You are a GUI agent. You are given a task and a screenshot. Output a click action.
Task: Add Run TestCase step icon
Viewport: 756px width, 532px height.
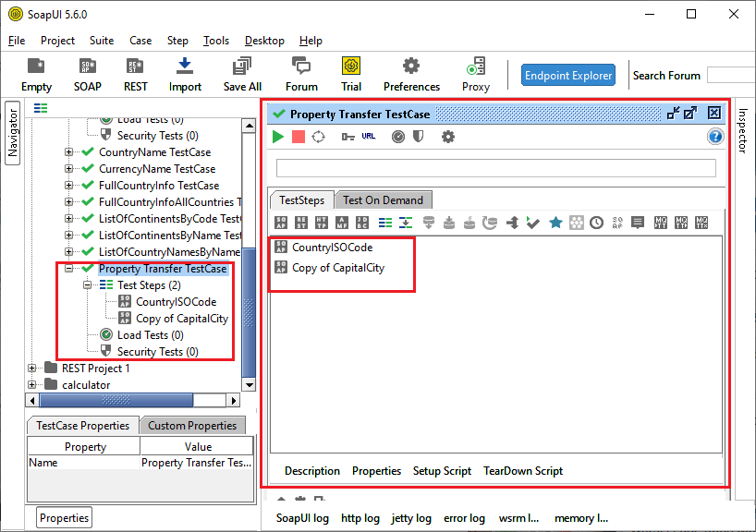[x=532, y=223]
